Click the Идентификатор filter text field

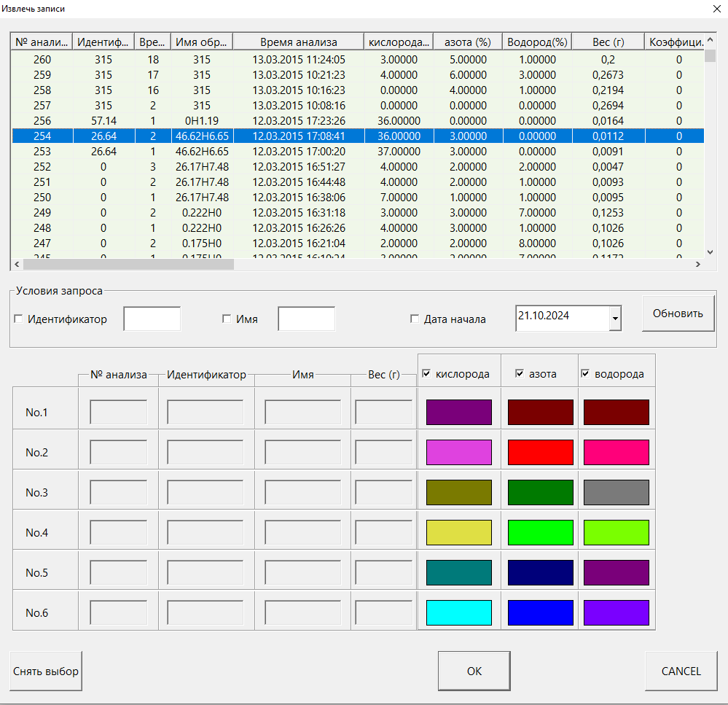[x=152, y=319]
